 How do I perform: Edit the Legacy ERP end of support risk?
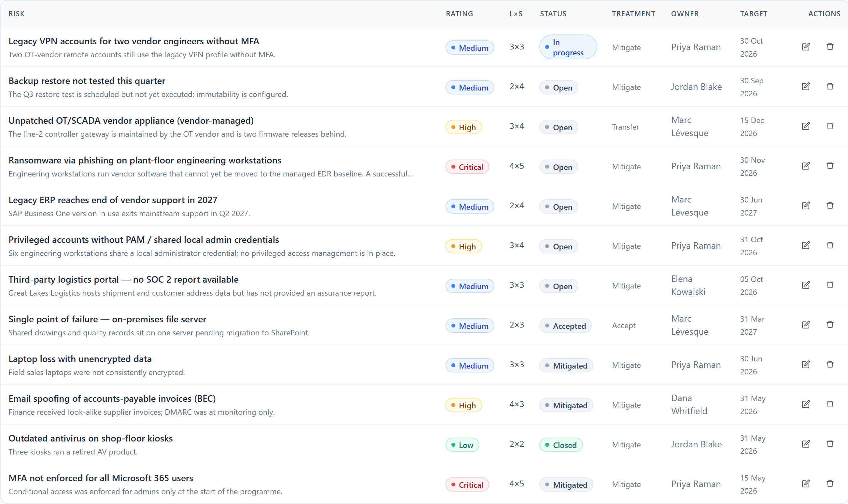(806, 206)
